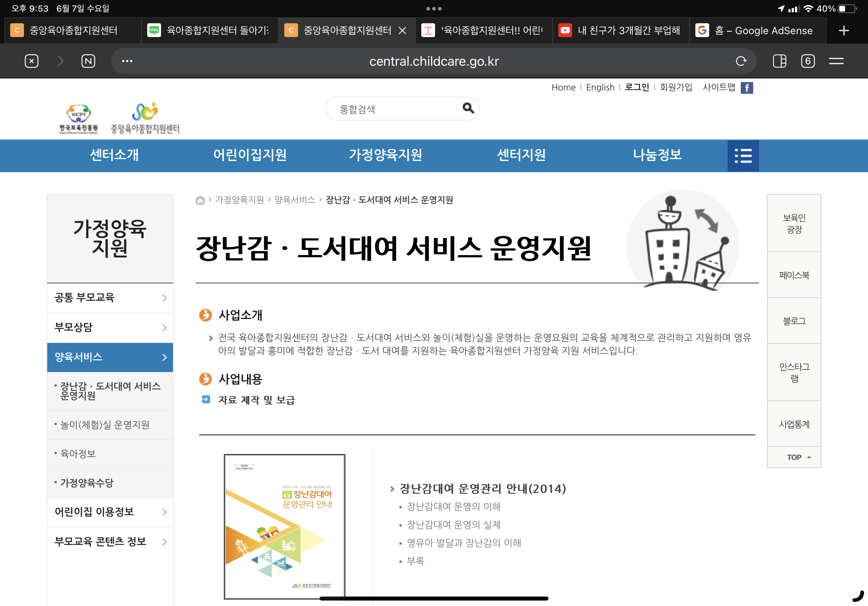Image resolution: width=868 pixels, height=606 pixels.
Task: Tap the split view layout icon
Action: (779, 61)
